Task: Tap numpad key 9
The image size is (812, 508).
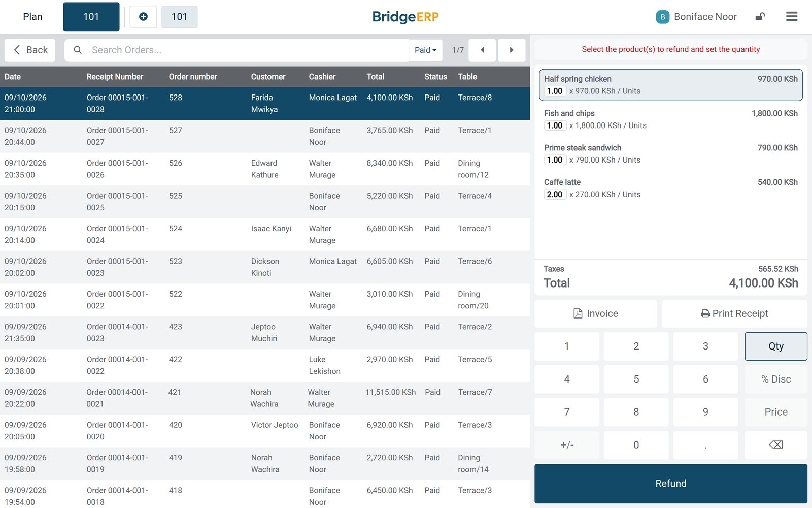Action: pyautogui.click(x=705, y=412)
